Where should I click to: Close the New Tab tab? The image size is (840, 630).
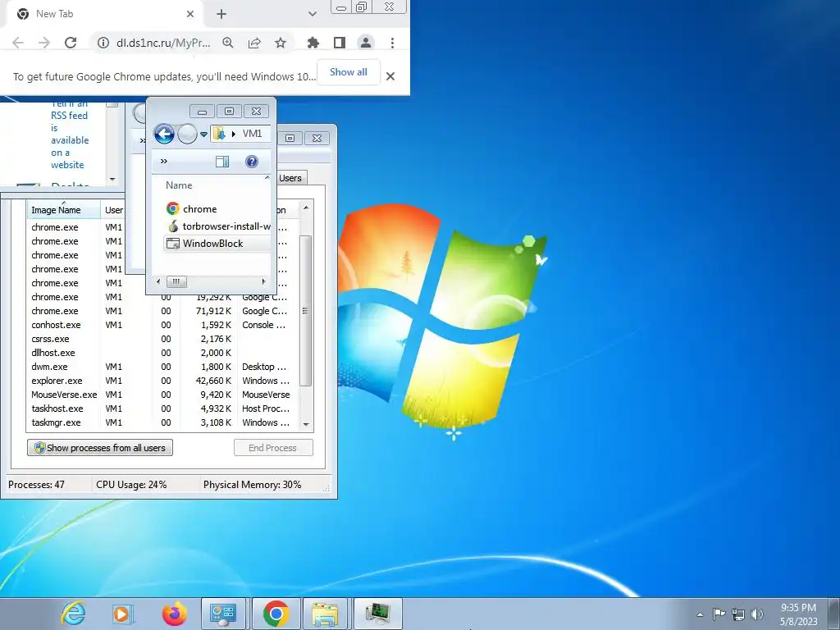pos(190,14)
